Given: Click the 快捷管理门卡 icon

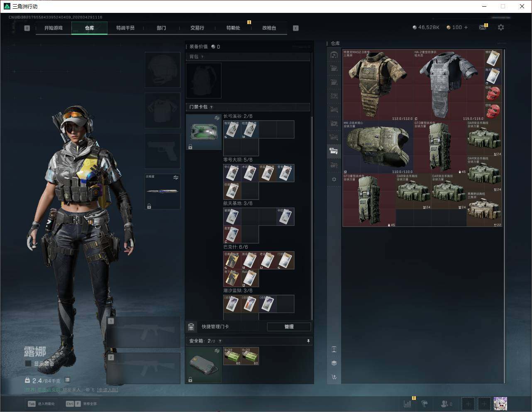Looking at the screenshot, I should click(191, 327).
